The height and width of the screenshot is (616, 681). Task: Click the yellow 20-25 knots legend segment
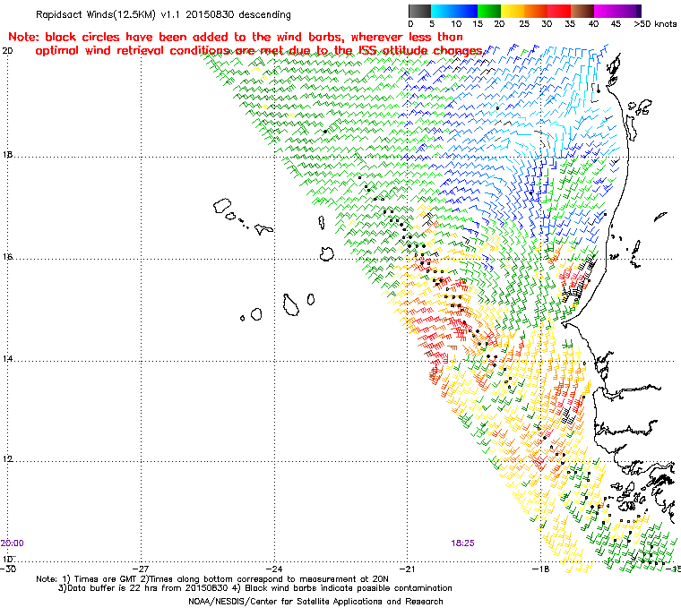[x=513, y=11]
